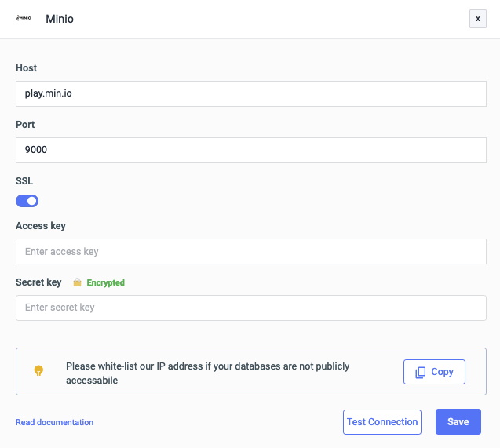
Task: Click the Minio title text
Action: point(60,19)
